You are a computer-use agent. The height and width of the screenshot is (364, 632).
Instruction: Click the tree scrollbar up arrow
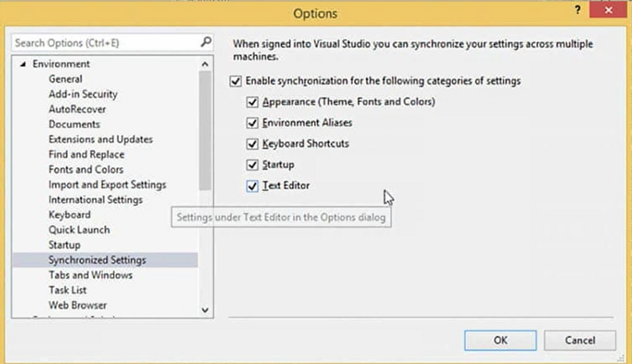click(205, 64)
